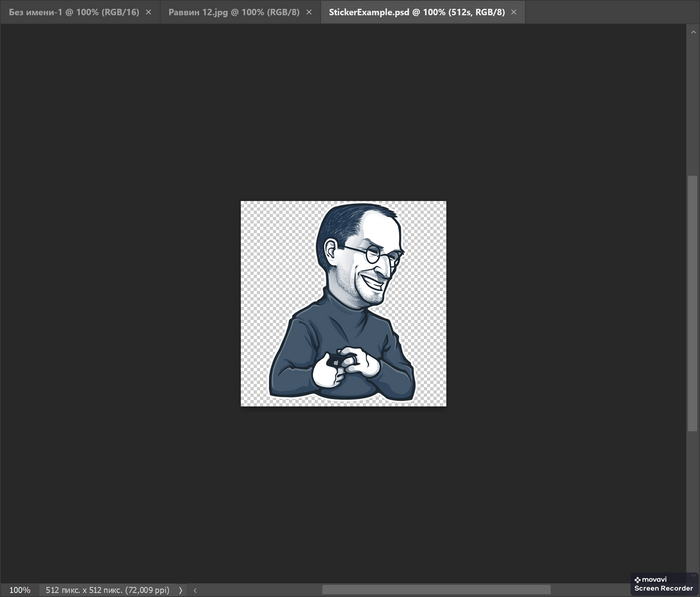Select the StickerExample.psd document tab

coord(417,12)
